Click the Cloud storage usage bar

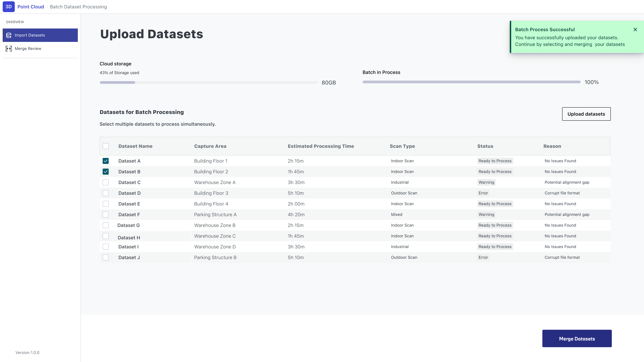(208, 82)
